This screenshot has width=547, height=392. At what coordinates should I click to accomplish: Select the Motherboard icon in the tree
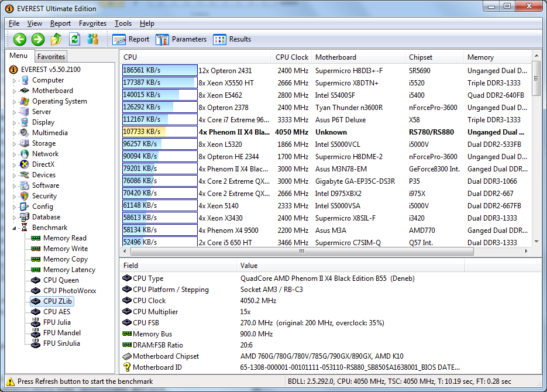coord(25,91)
